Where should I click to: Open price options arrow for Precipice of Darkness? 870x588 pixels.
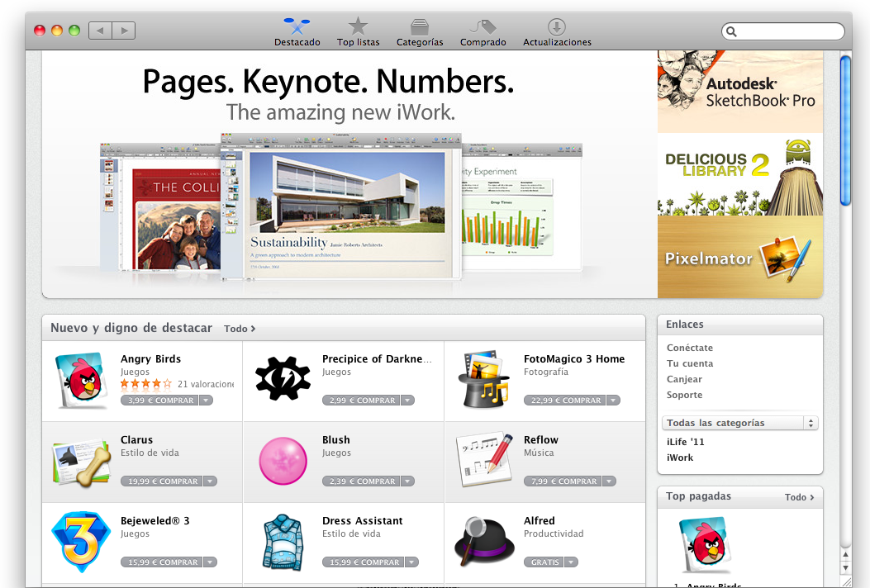click(x=408, y=400)
